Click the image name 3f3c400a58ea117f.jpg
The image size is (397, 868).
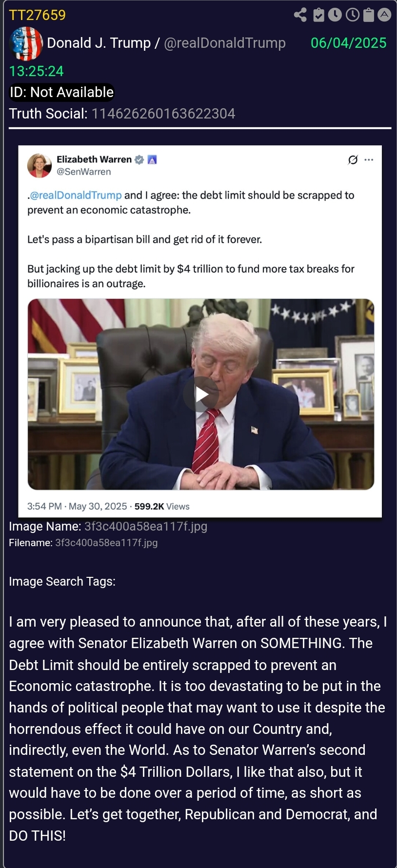pyautogui.click(x=146, y=526)
